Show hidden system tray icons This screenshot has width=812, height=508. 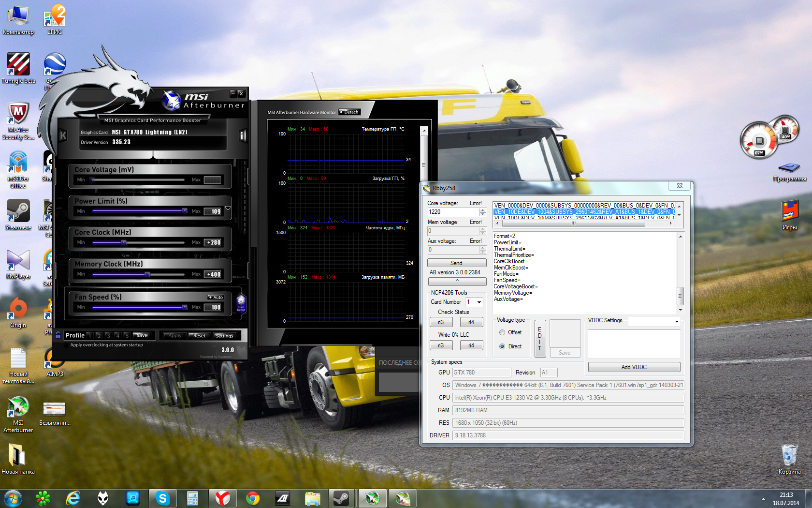763,498
